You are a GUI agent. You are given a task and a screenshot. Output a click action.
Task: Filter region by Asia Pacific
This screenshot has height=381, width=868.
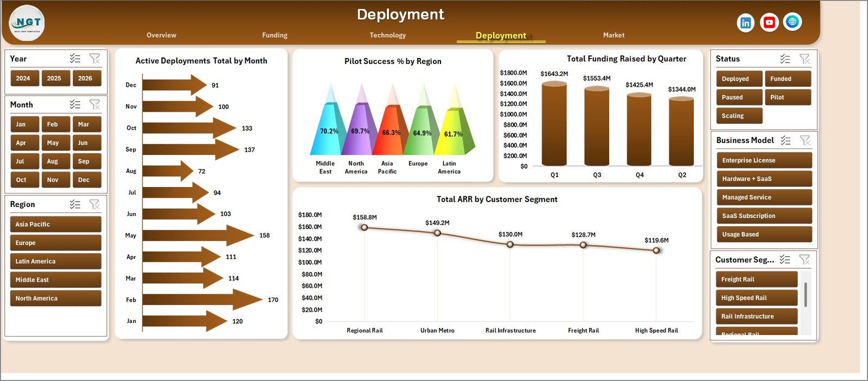[x=55, y=224]
